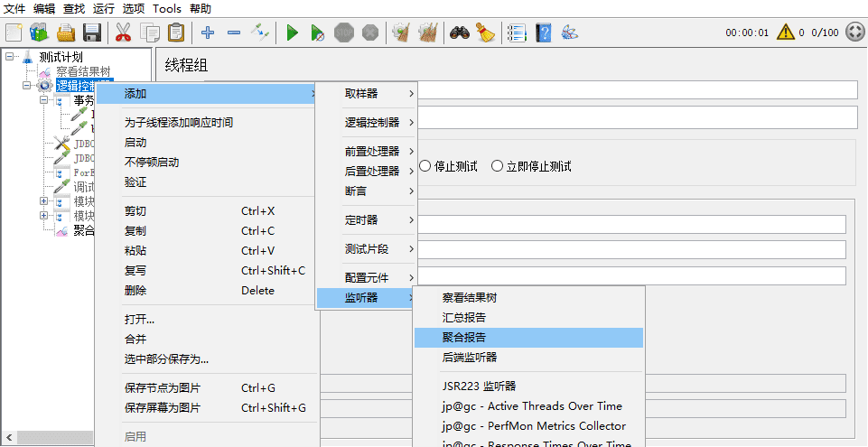Save the test plan with floppy icon
This screenshot has height=447, width=868.
(x=91, y=33)
